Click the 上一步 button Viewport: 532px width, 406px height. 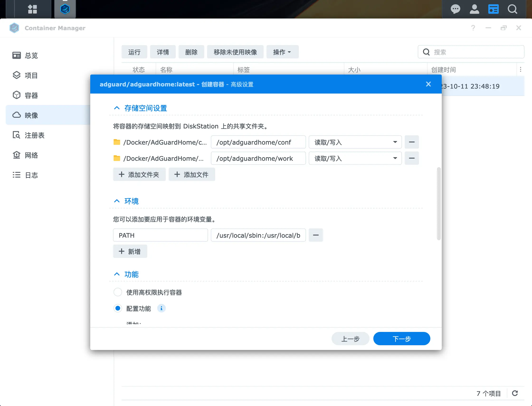click(x=350, y=339)
